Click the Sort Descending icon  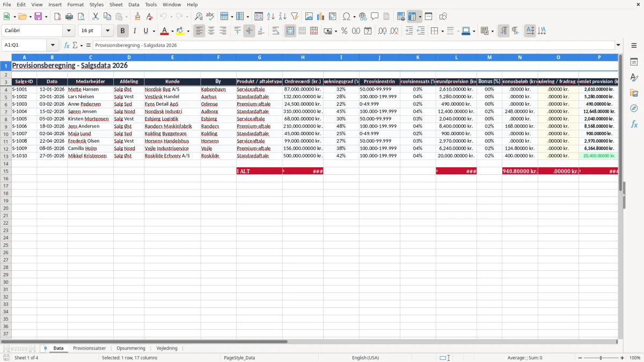pos(283,17)
